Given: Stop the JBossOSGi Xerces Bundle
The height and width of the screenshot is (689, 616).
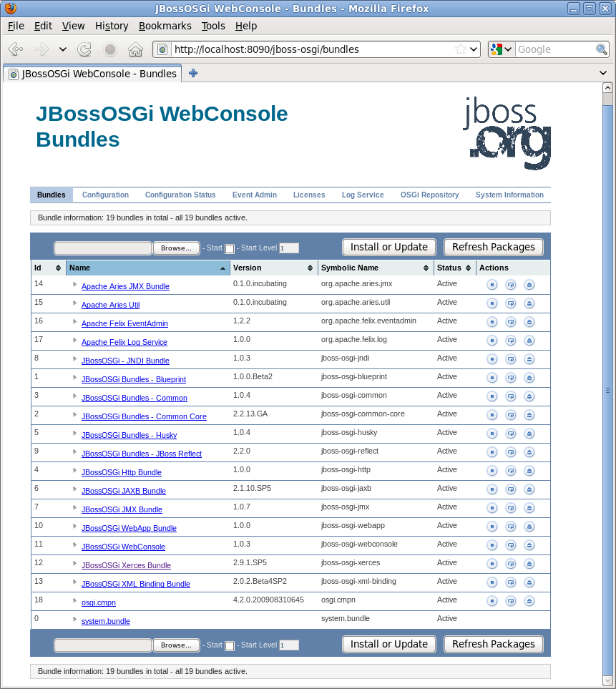Looking at the screenshot, I should tap(492, 564).
